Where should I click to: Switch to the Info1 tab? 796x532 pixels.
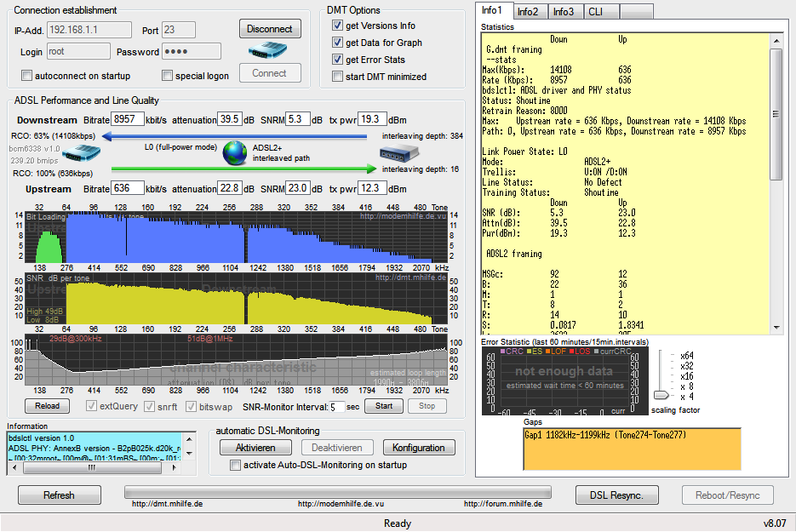[x=493, y=10]
